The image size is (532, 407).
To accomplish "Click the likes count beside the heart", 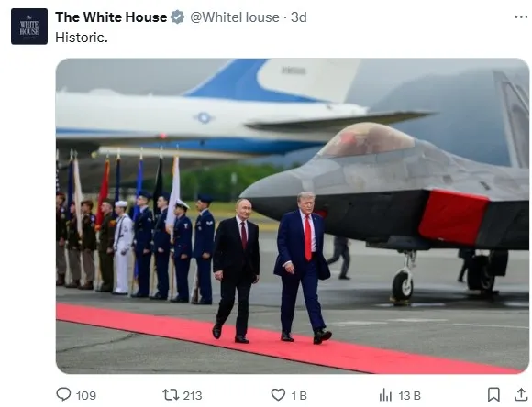I will tap(299, 395).
